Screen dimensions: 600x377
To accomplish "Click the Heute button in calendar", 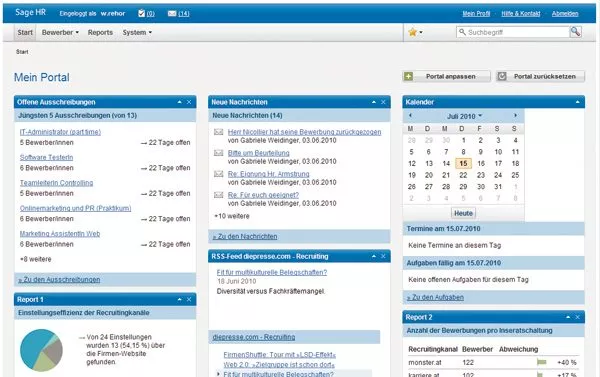I will 463,213.
